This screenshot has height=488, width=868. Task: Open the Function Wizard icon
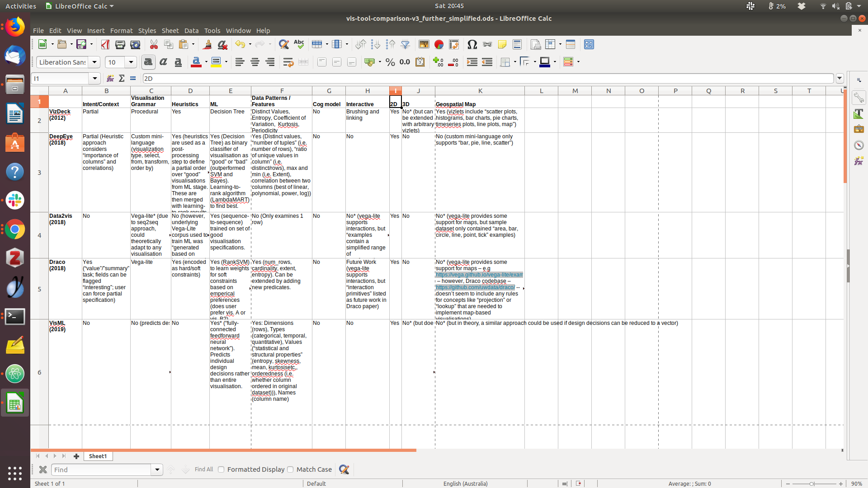pos(110,79)
